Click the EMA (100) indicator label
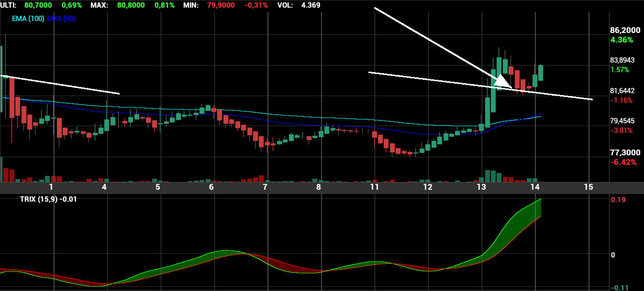The height and width of the screenshot is (291, 644). tap(28, 19)
